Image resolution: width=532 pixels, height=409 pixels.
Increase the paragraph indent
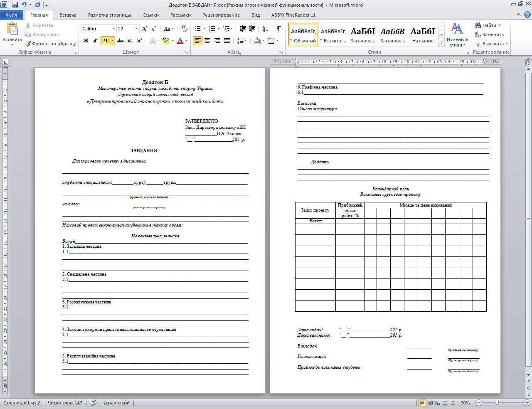pos(252,29)
